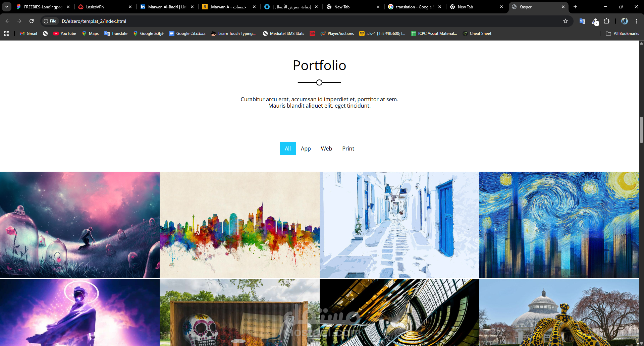
Task: Filter the portfolio by App
Action: click(x=306, y=149)
